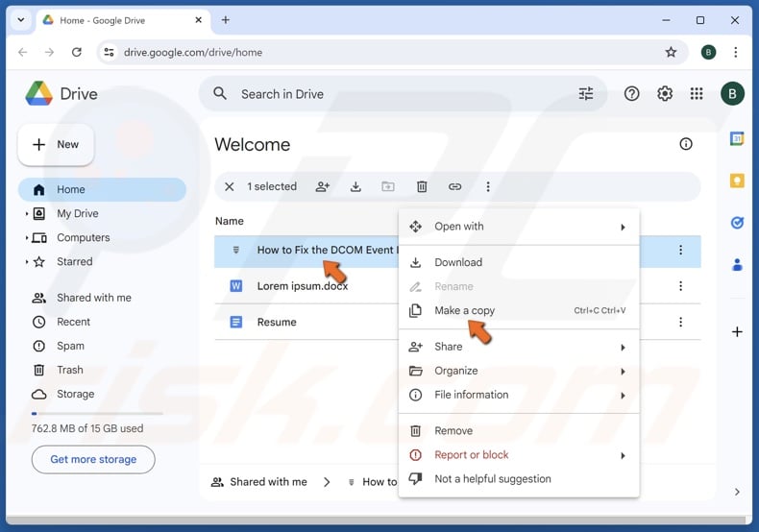Image resolution: width=759 pixels, height=532 pixels.
Task: Bookmark this page with the star
Action: [671, 52]
